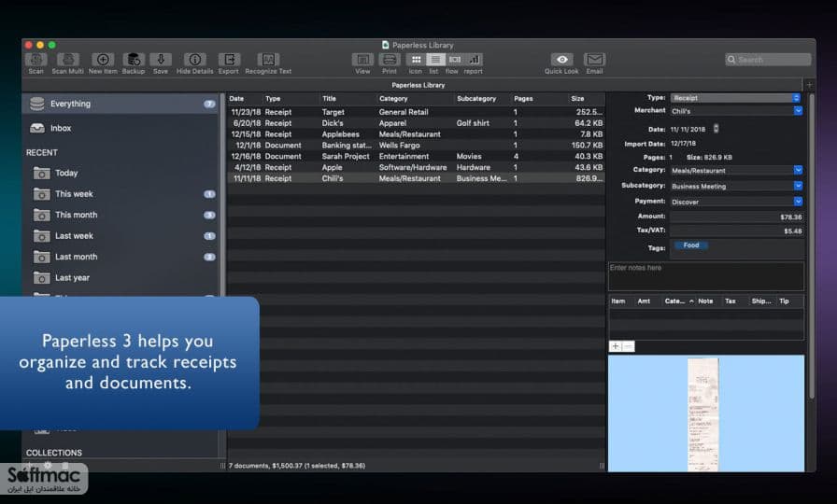This screenshot has width=837, height=504.
Task: Select the Target receipt row
Action: click(x=416, y=112)
